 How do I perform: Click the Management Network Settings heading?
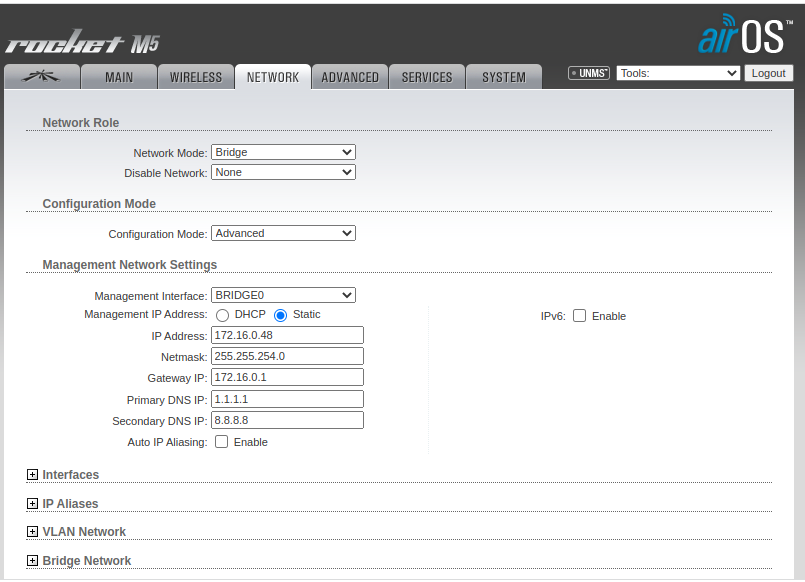click(130, 265)
